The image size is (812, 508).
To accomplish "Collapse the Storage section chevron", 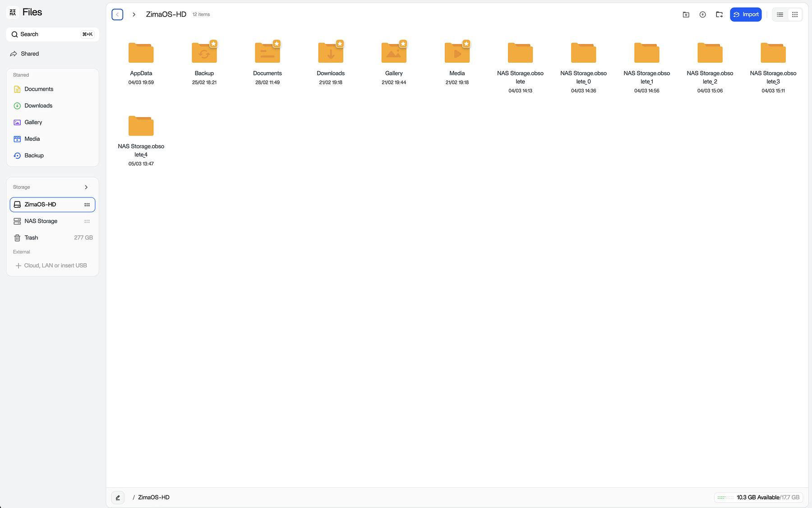I will point(86,187).
